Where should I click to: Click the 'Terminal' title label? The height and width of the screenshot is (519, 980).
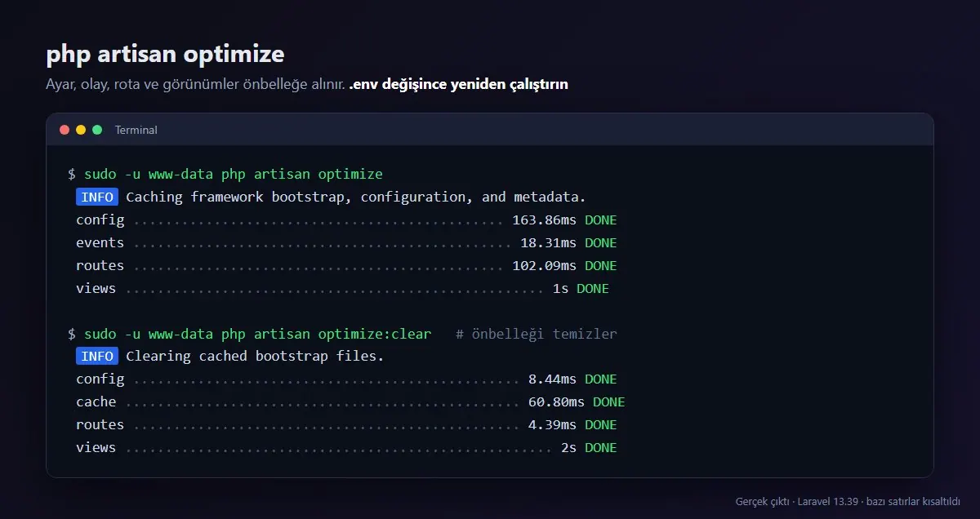[136, 130]
